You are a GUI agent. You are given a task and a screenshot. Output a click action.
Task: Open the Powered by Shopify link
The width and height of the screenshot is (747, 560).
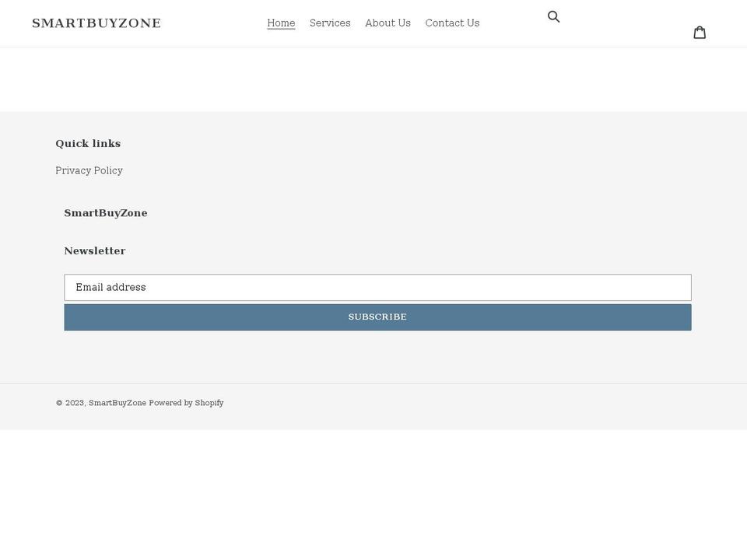point(186,403)
